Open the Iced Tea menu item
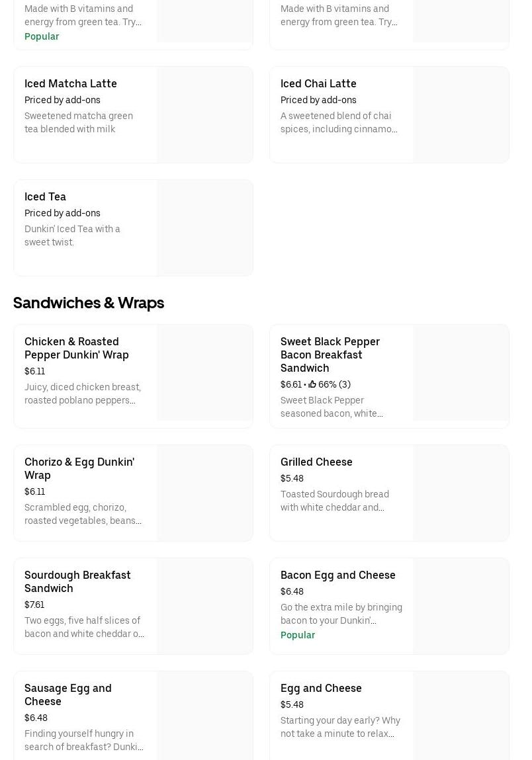This screenshot has height=760, width=532. point(45,196)
